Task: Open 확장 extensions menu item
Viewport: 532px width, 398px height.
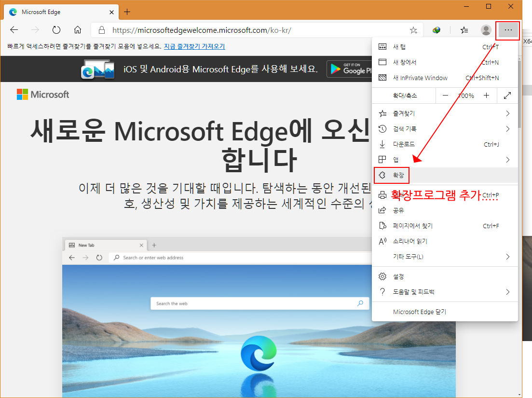Action: (445, 175)
